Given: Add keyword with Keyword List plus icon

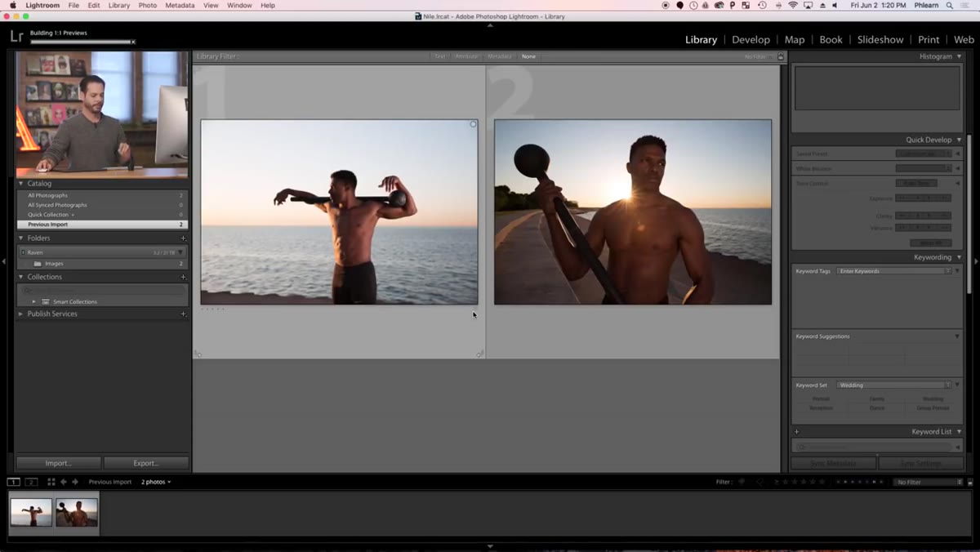Looking at the screenshot, I should pyautogui.click(x=796, y=431).
